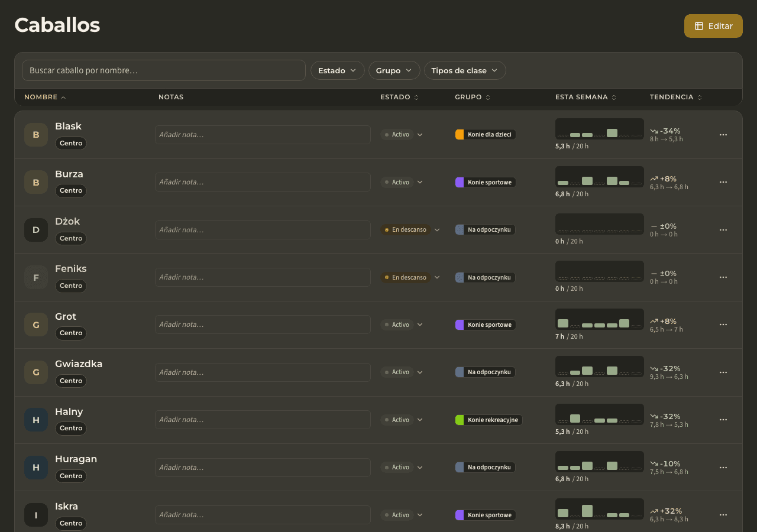Change Halny's Activo status dropdown
This screenshot has width=757, height=532.
[402, 420]
